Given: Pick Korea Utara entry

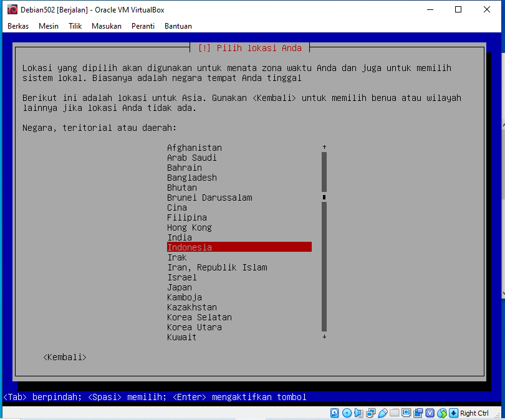Looking at the screenshot, I should 239,327.
